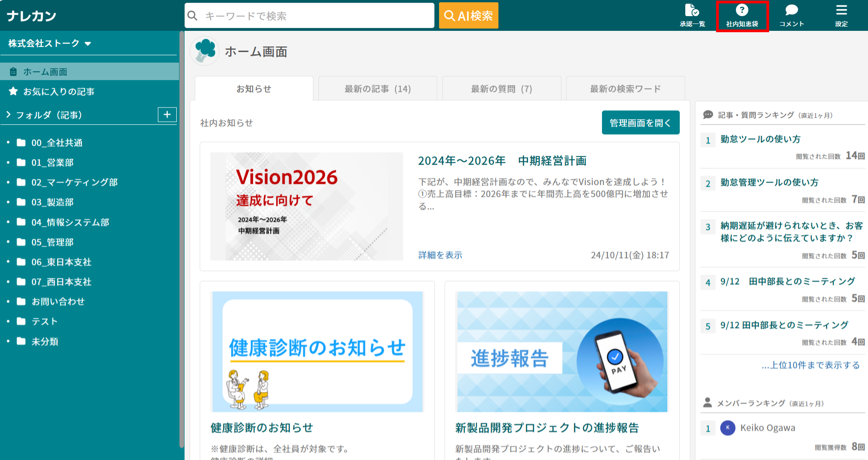Start an AI検索 search

click(x=468, y=15)
